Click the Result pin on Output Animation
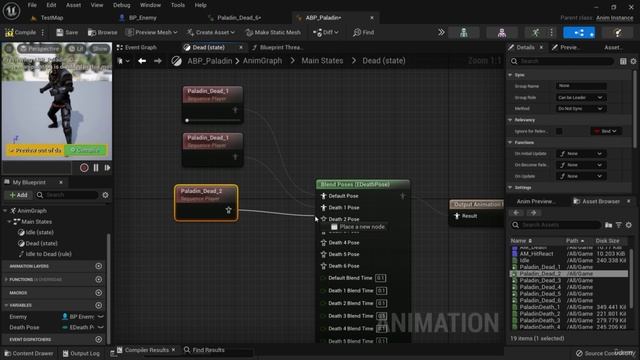The width and height of the screenshot is (640, 360). click(457, 216)
